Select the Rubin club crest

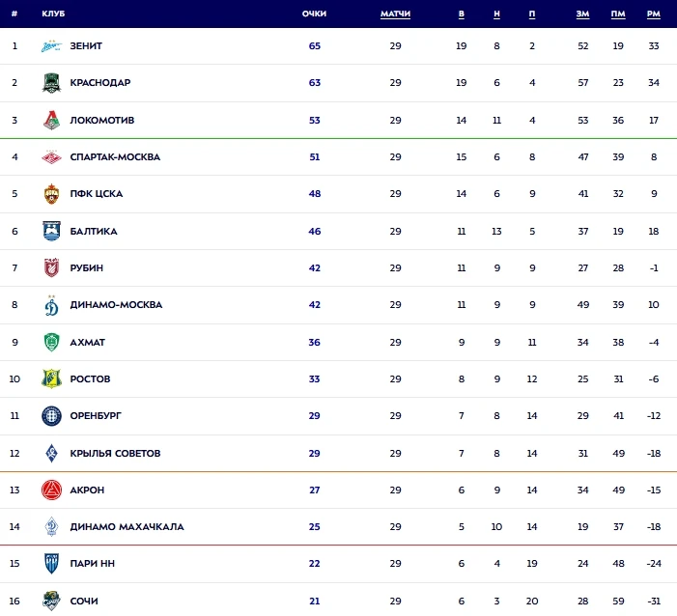pos(51,267)
